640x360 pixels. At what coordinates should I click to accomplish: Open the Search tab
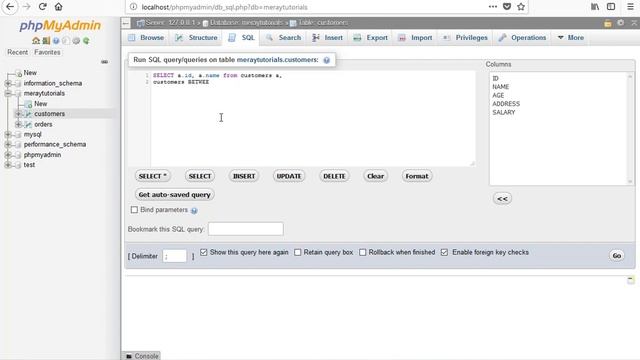(x=284, y=38)
